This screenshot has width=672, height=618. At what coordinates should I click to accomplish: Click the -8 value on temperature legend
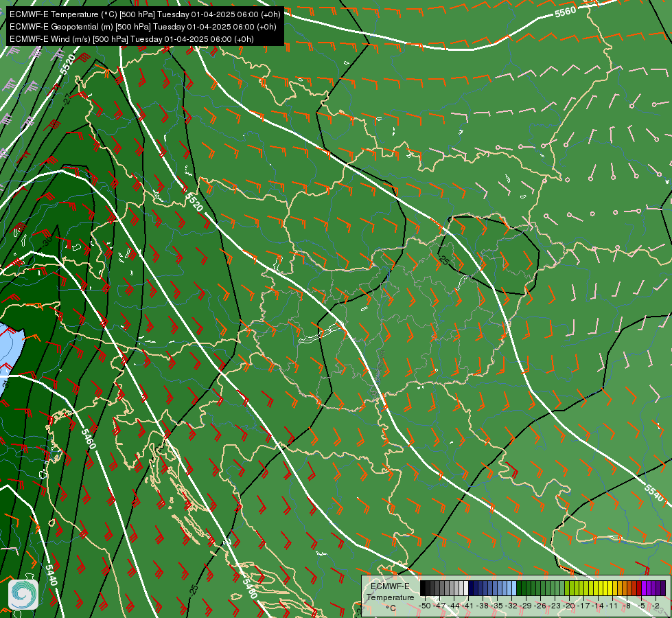[x=627, y=606]
